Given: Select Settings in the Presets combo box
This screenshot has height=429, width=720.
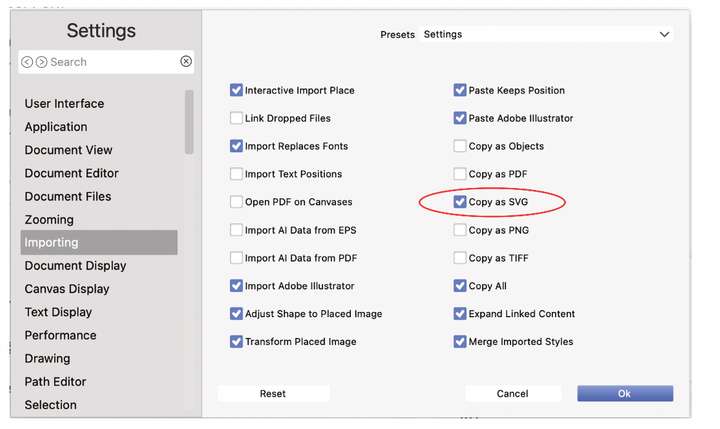Looking at the screenshot, I should click(x=546, y=34).
